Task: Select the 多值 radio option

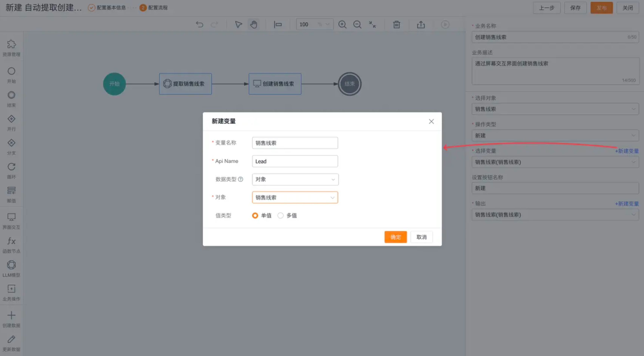Action: 281,216
